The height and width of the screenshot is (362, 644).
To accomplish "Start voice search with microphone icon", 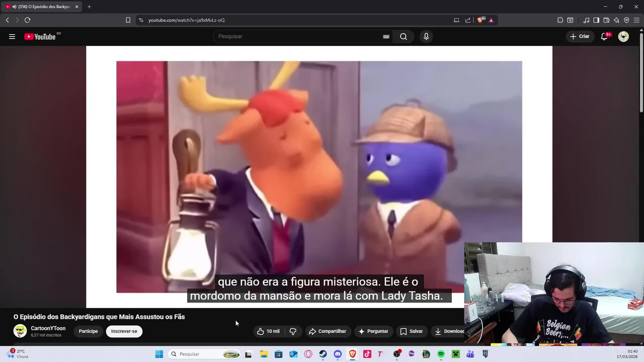I will 426,37.
